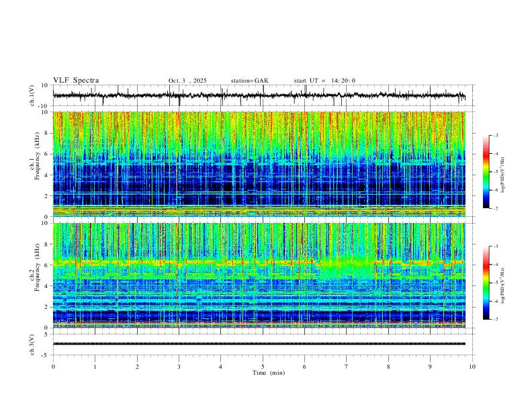Click the "-6" label on ch.2 color bar
This screenshot has width=532, height=411.
point(495,301)
